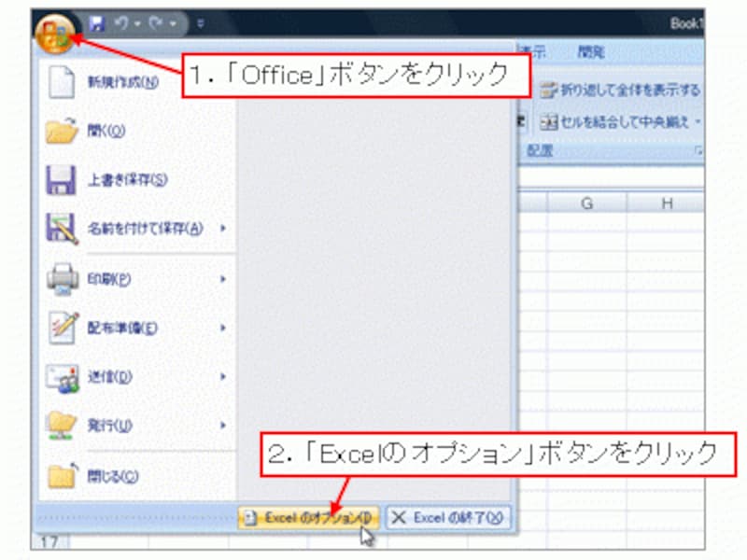Viewport: 747px width, 560px height.
Task: Click the blank page icon for 新規作成
Action: (62, 82)
